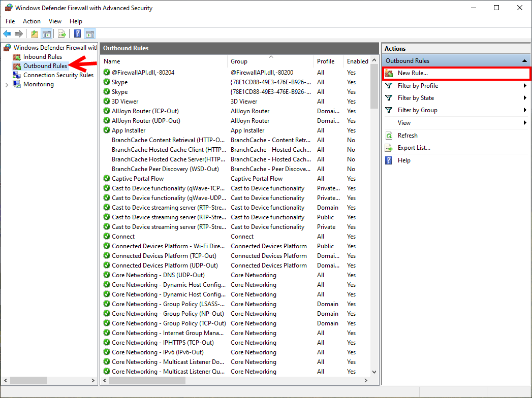Open the Action menu
This screenshot has width=532, height=398.
point(32,21)
